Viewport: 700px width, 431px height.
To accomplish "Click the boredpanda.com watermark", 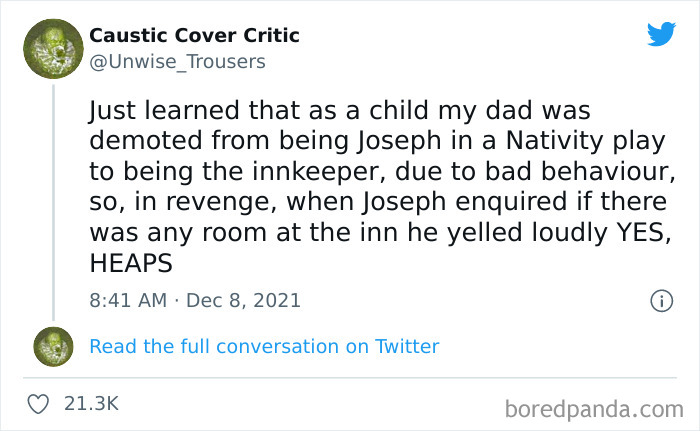I will [x=594, y=407].
